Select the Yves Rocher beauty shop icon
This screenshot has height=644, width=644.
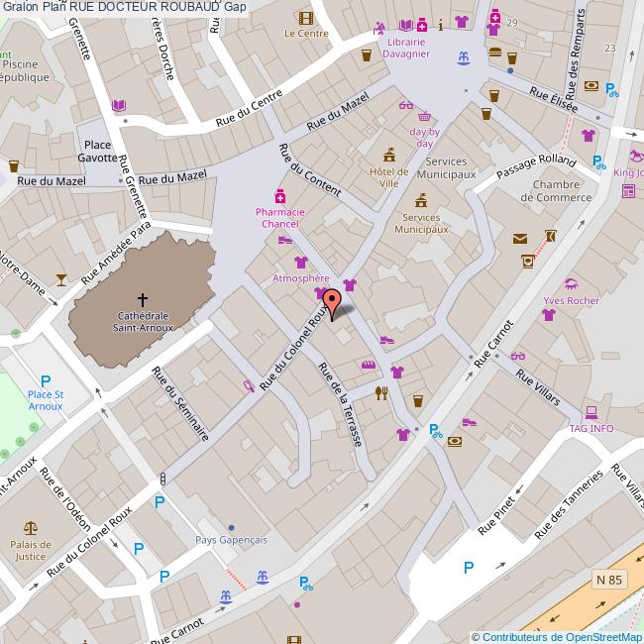571,283
